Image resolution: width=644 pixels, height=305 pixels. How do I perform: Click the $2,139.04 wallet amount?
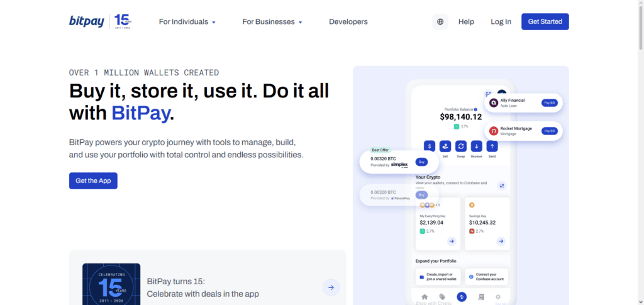tap(431, 223)
